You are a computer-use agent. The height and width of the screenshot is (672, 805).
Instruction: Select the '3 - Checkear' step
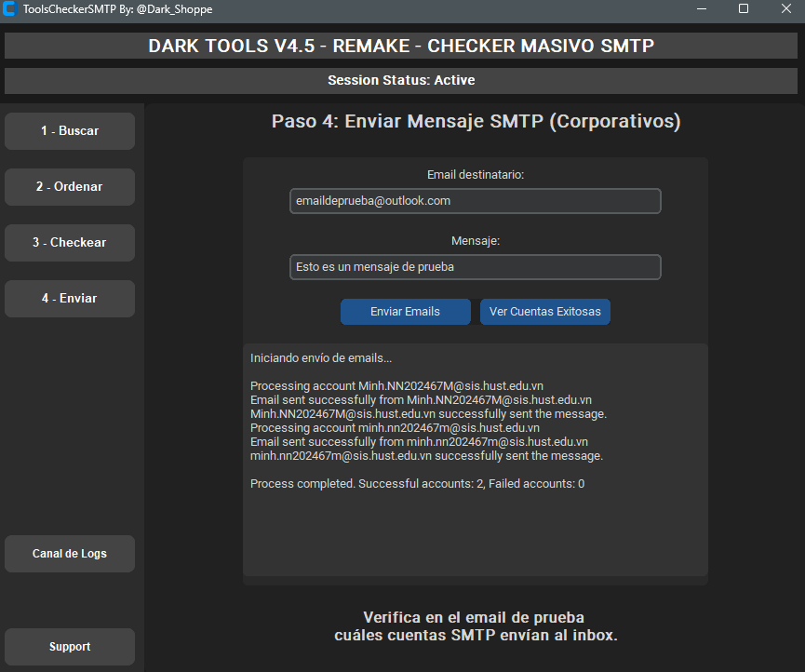pos(69,242)
